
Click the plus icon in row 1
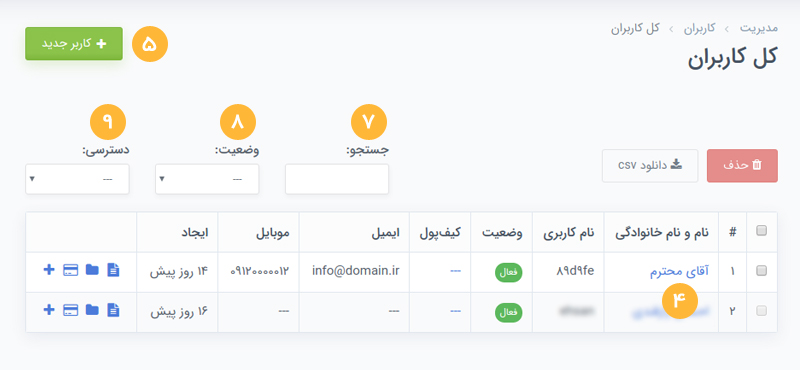[x=48, y=270]
